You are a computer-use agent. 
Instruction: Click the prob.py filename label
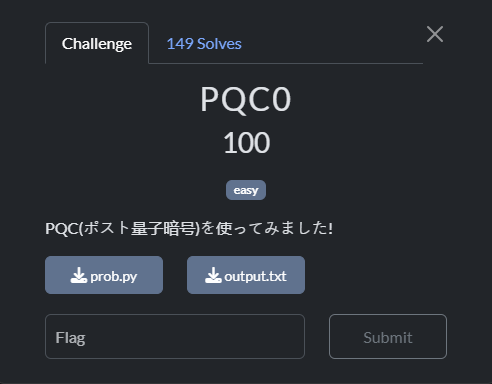pos(114,276)
